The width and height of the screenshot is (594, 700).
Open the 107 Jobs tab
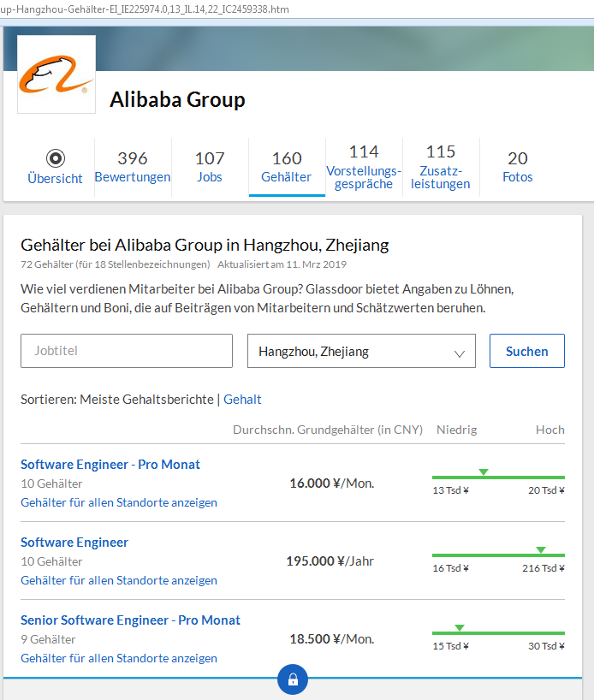210,167
